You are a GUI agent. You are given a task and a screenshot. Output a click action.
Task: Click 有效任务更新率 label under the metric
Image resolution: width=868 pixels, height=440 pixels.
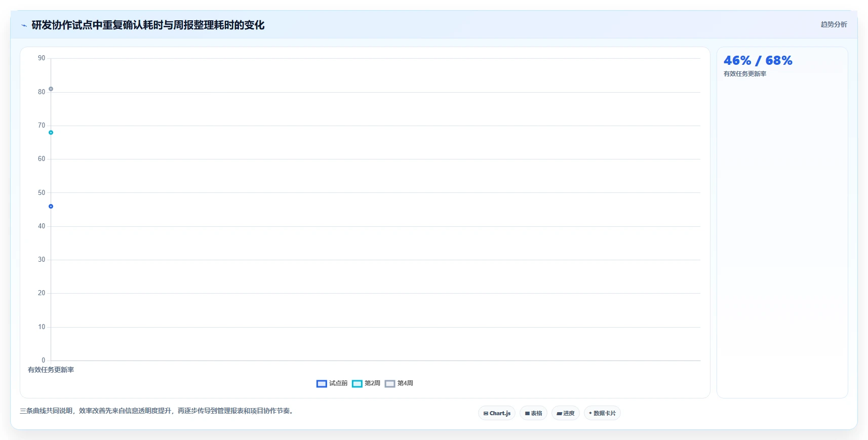tap(745, 74)
